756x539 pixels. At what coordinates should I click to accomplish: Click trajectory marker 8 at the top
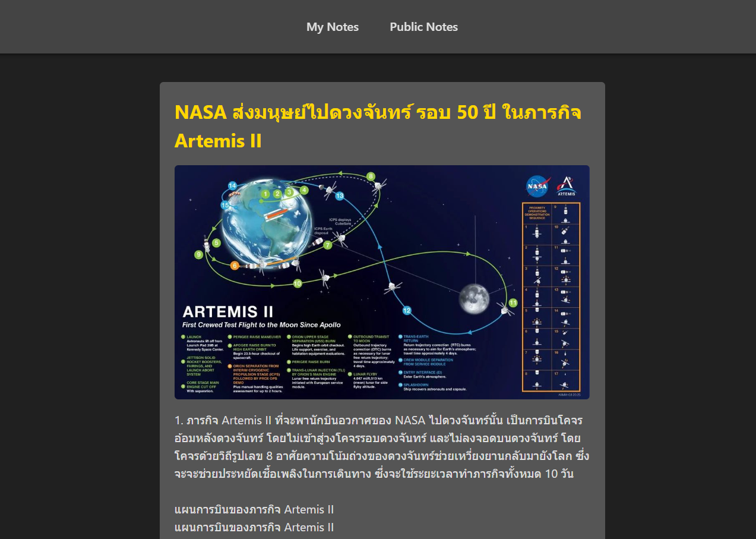pos(371,176)
